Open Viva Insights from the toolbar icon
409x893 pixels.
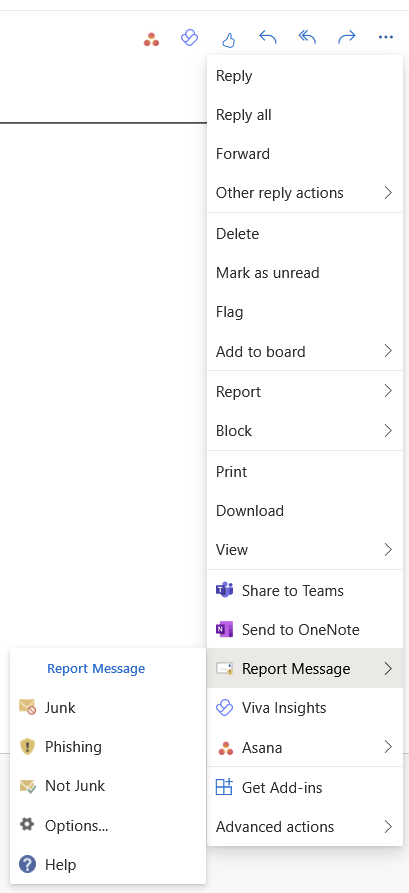coord(189,38)
